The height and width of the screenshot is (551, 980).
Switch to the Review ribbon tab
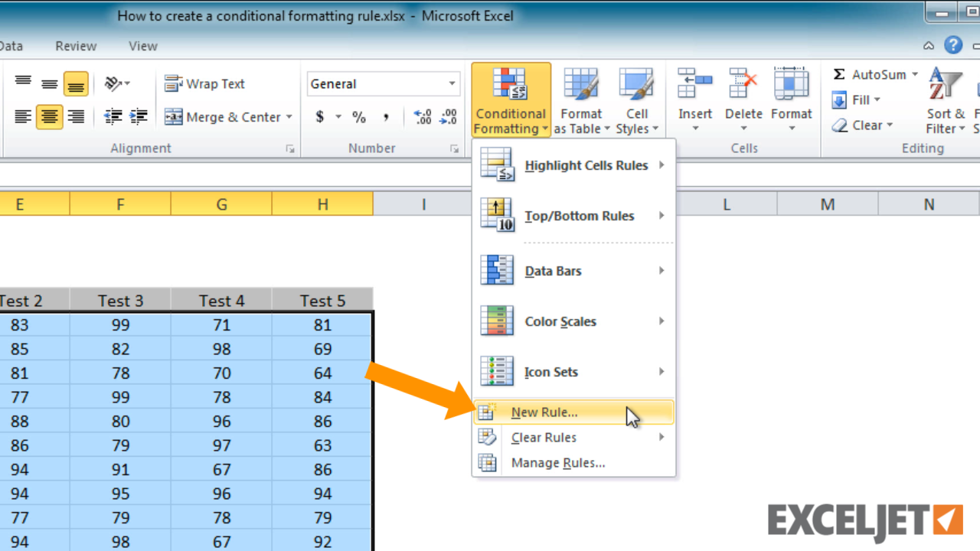(75, 46)
